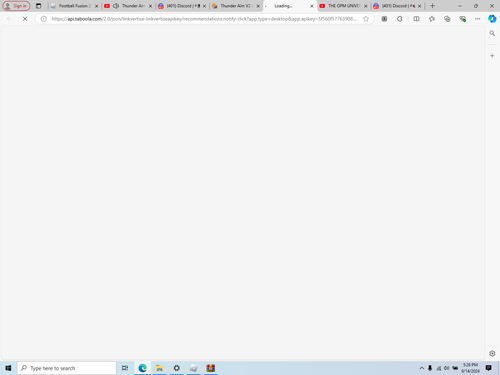Mute the Thunder Aim tab audio
The image size is (500, 375).
point(116,6)
